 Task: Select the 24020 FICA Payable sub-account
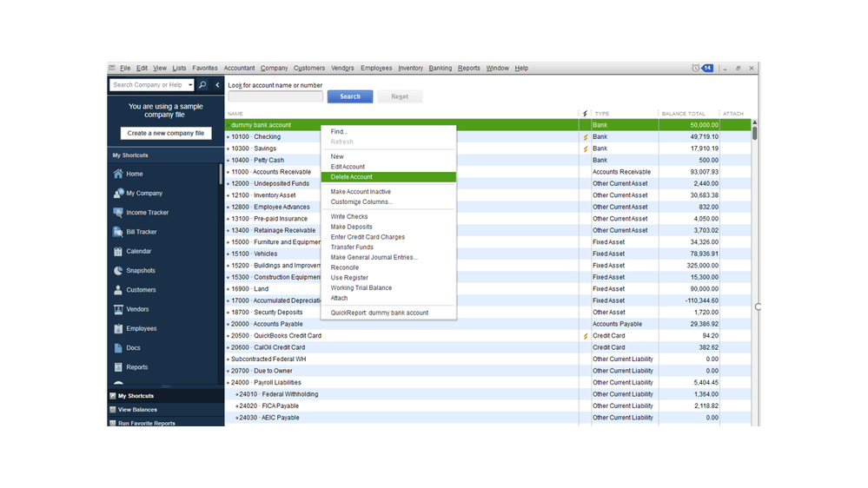487,406
